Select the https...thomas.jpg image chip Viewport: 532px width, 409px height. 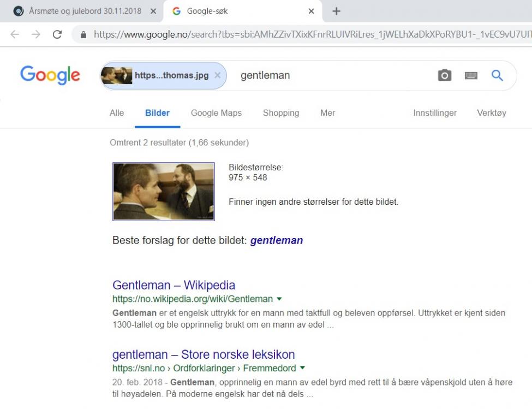[x=164, y=75]
